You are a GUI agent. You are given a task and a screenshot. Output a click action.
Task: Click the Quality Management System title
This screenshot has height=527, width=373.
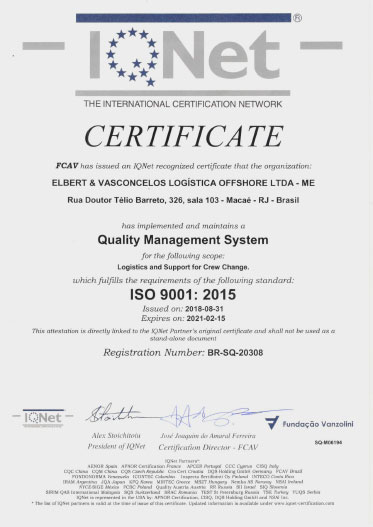[x=183, y=240]
